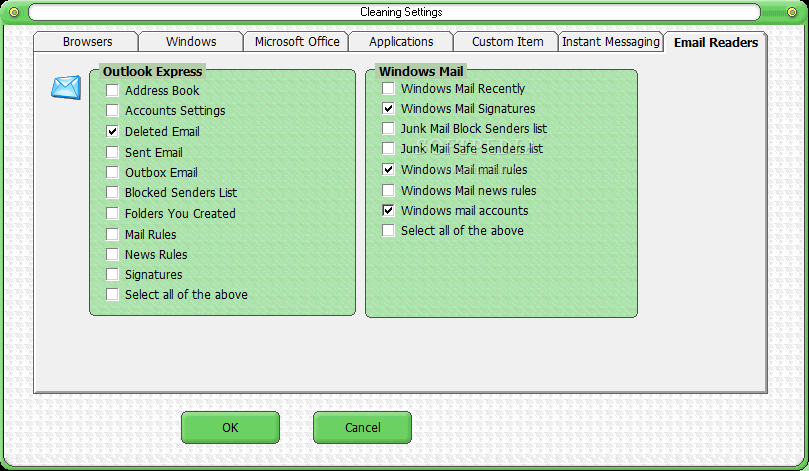
Task: Click the Windows Mail group heading
Action: click(x=421, y=71)
